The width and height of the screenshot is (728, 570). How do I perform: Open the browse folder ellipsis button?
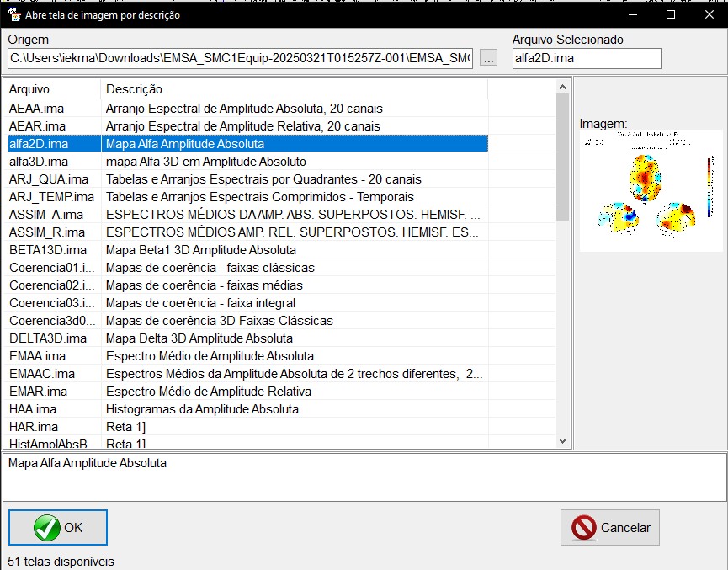coord(489,58)
